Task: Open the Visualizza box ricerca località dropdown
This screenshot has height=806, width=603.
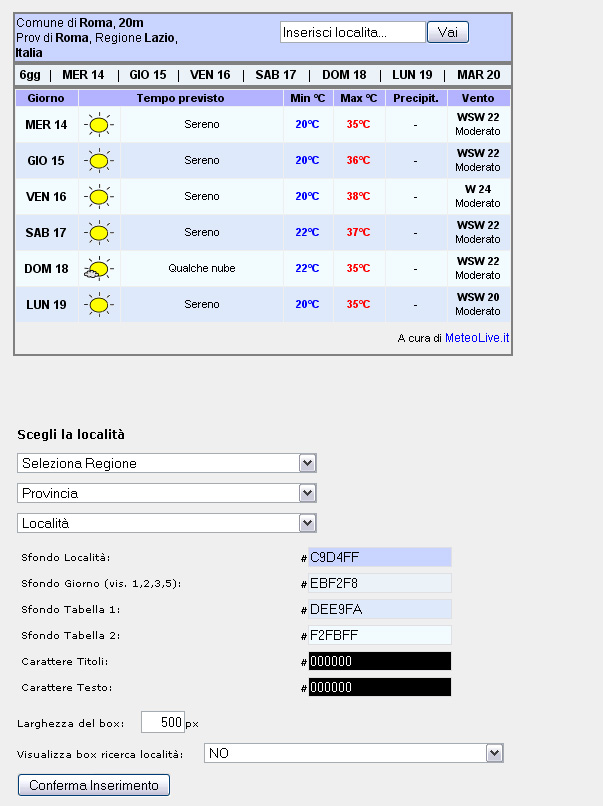Action: pyautogui.click(x=354, y=753)
